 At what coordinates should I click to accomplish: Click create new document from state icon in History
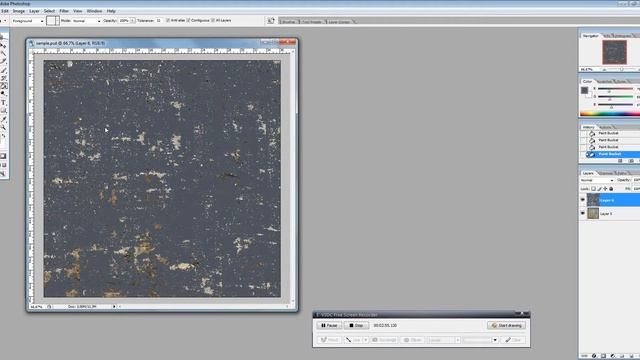pos(620,161)
